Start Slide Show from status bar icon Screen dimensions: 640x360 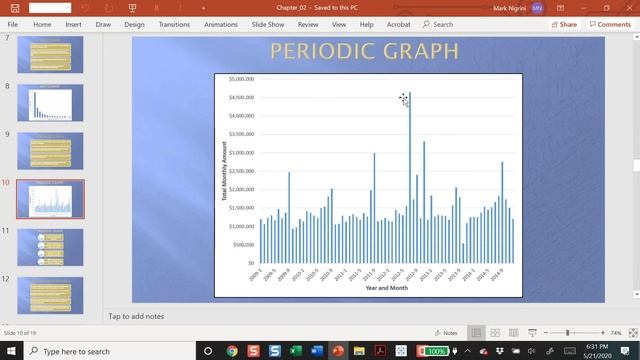click(532, 333)
